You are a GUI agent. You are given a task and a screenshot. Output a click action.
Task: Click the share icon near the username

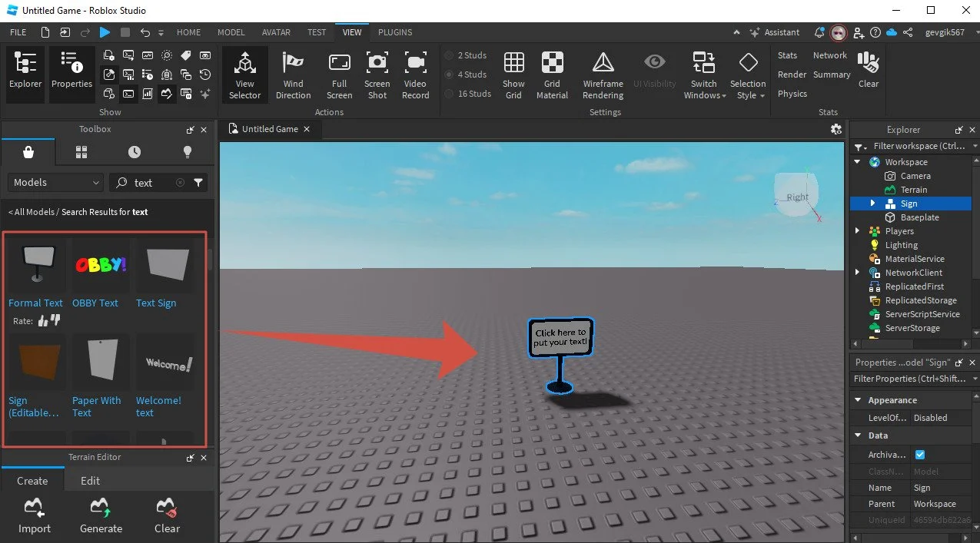[908, 32]
